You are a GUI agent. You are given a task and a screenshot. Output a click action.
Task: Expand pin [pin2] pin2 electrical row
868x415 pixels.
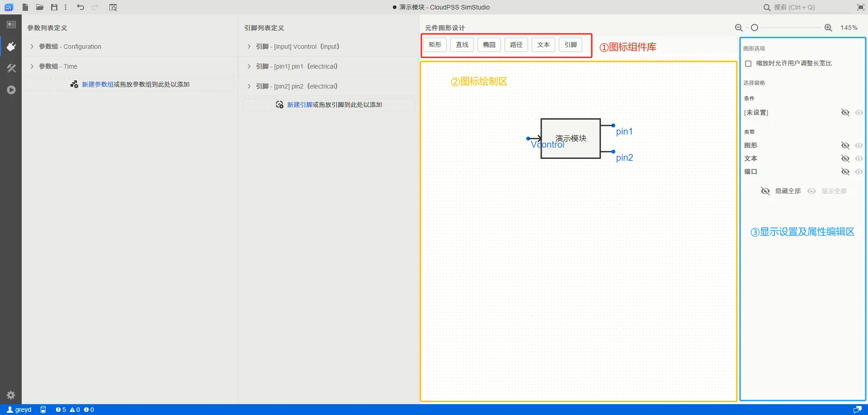tap(329, 86)
